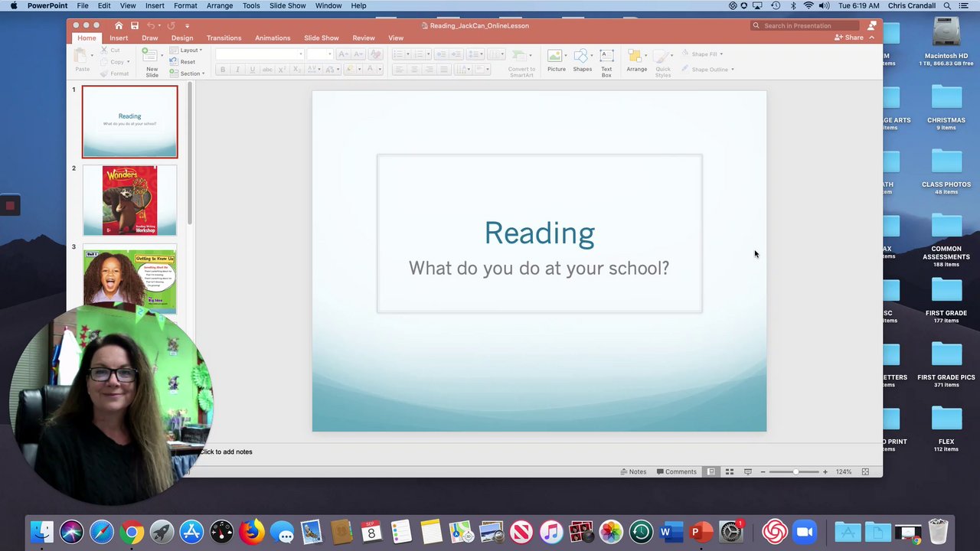Click the Home icon in the title bar
The height and width of the screenshot is (551, 980).
point(119,25)
